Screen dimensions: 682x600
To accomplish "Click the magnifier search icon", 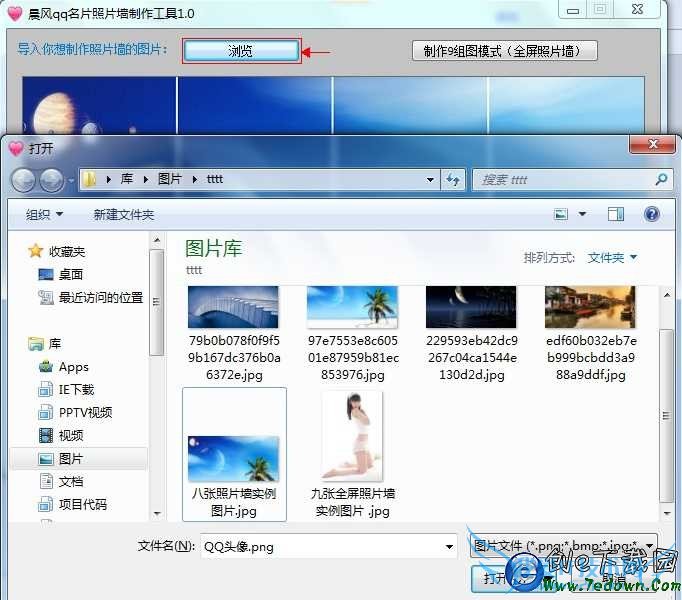I will (662, 179).
